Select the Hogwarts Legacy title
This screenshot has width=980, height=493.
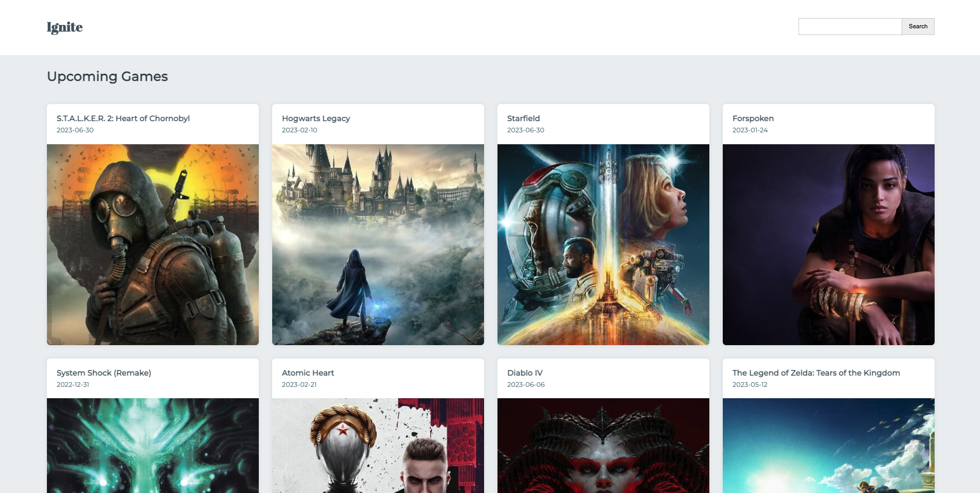(x=316, y=118)
